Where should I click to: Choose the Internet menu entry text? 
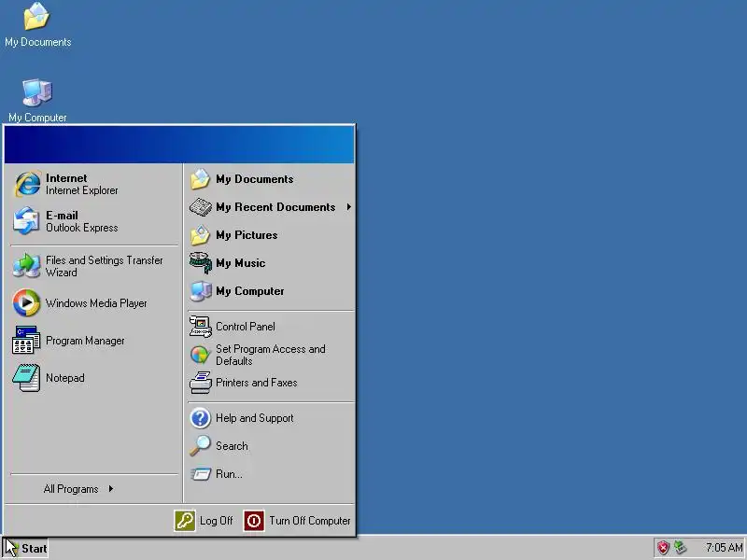[66, 178]
